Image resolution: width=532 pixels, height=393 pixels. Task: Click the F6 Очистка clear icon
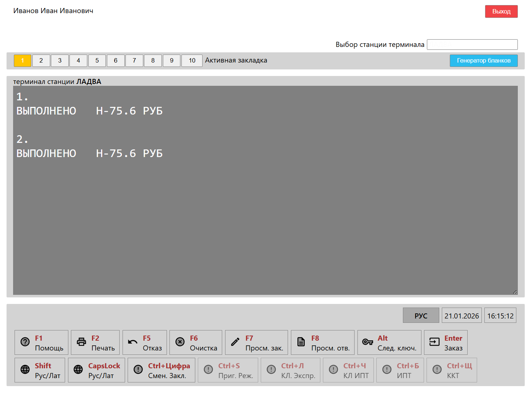pos(180,342)
